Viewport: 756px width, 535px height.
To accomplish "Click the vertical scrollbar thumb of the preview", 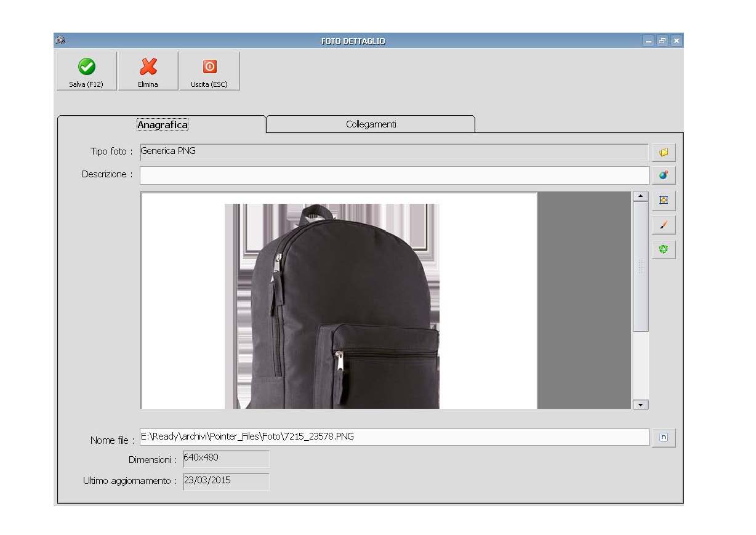I will point(641,267).
